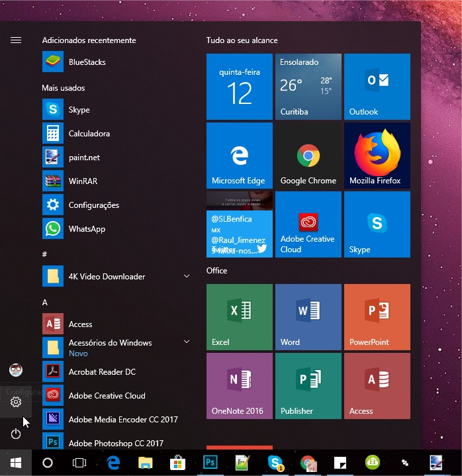Screen dimensions: 462x476
Task: Open Skype taskbar icon with notification badge
Action: (x=275, y=463)
